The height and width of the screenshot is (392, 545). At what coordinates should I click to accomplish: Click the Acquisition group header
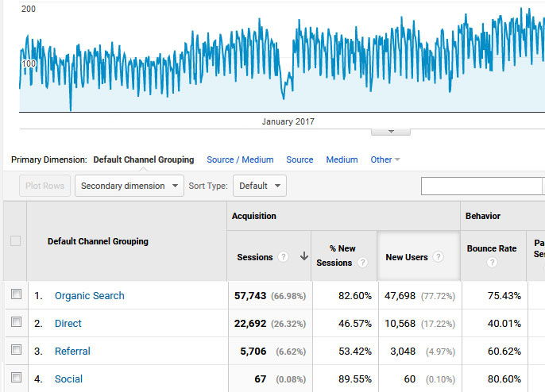(x=254, y=216)
